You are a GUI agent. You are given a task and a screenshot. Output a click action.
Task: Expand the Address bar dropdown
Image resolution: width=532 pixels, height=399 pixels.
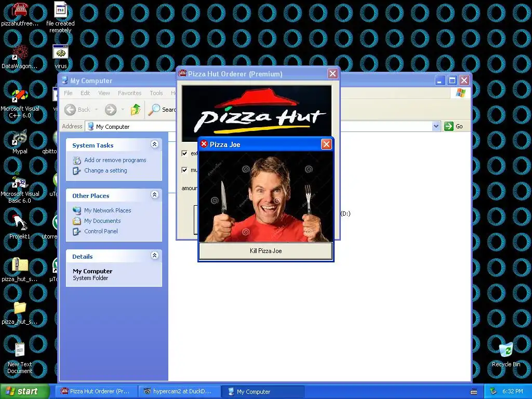[436, 127]
